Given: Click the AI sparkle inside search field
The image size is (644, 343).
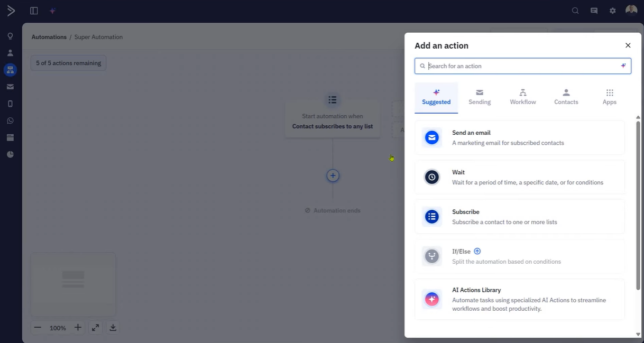Looking at the screenshot, I should [x=623, y=66].
